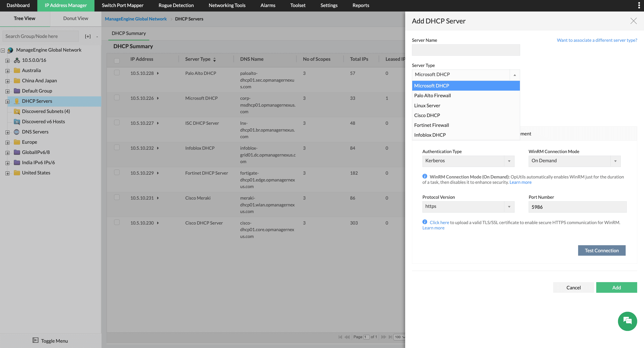The height and width of the screenshot is (348, 644).
Task: Click the GlobalIPv6/8 folder icon
Action: pyautogui.click(x=17, y=152)
